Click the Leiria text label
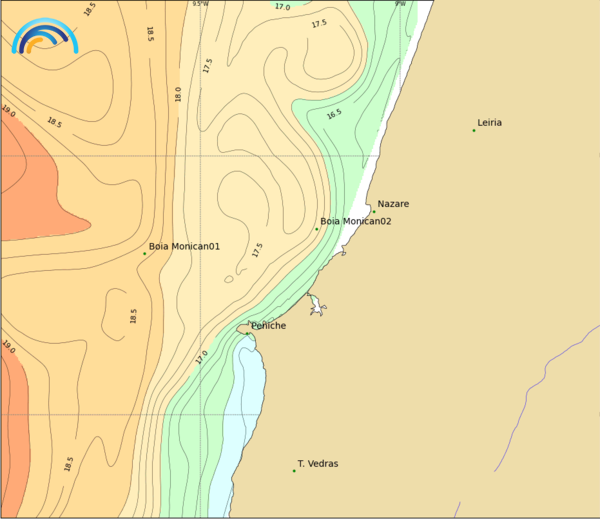The image size is (600, 519). [x=490, y=123]
